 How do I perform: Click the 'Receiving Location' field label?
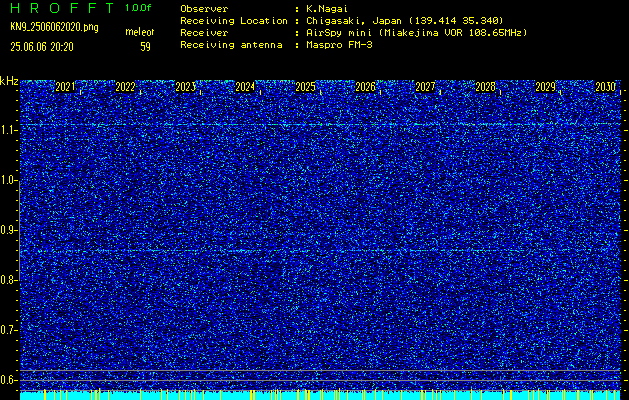pyautogui.click(x=234, y=20)
